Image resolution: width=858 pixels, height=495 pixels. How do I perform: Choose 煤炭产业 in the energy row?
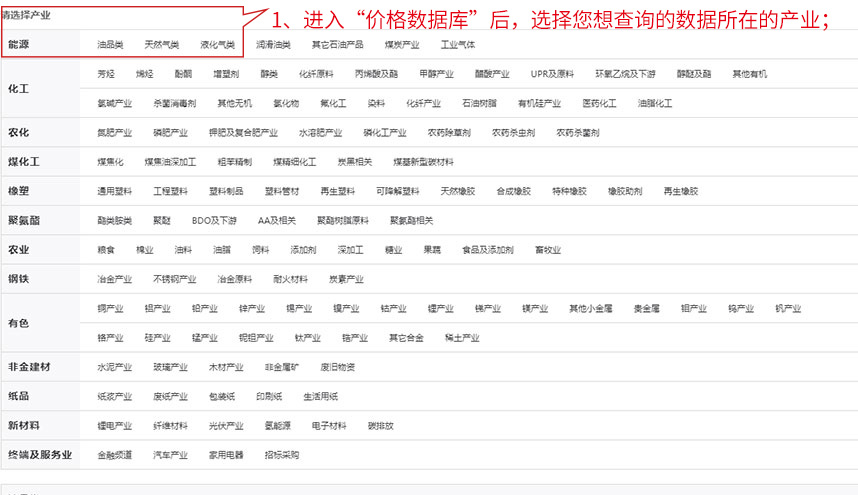401,45
